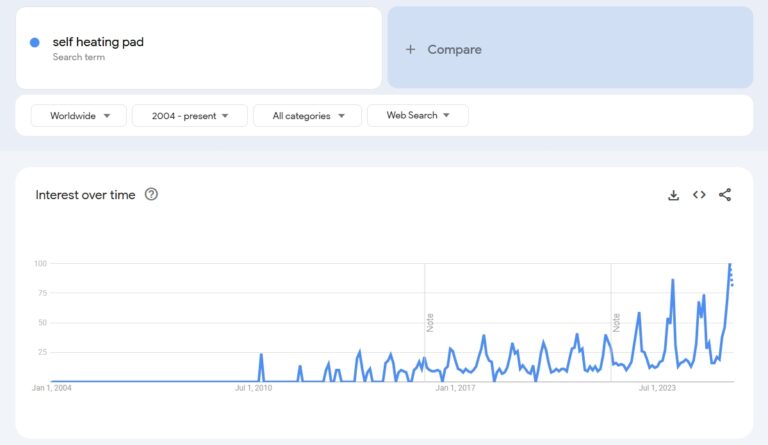Click the Note marker left of Jan 1, 2017
Viewport: 768px width, 445px height.
point(430,322)
